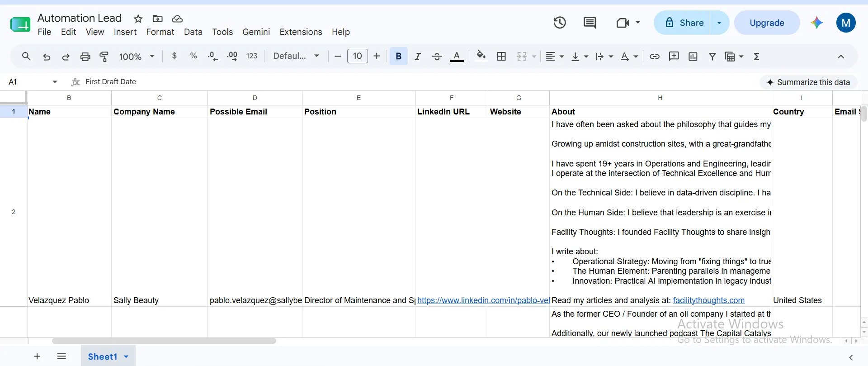Click the formula bar text

point(111,81)
